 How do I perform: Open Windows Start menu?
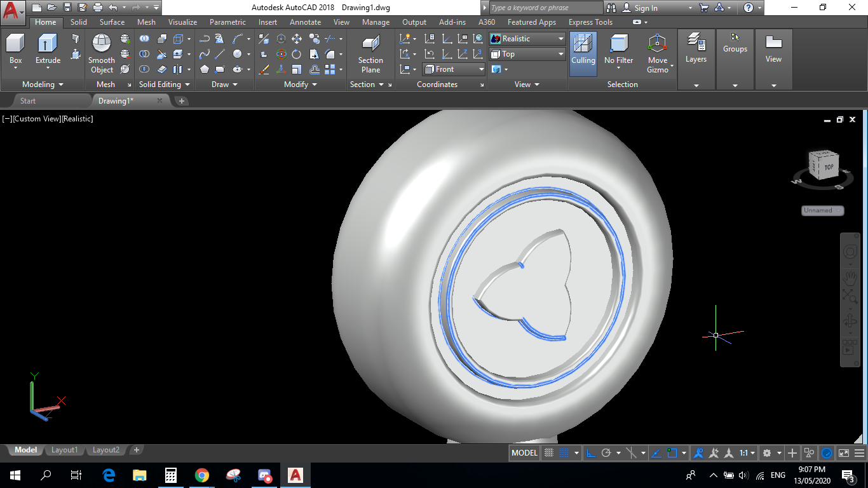point(15,475)
